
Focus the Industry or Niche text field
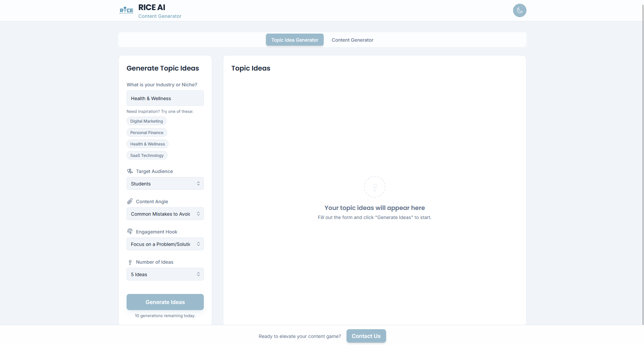pos(165,98)
